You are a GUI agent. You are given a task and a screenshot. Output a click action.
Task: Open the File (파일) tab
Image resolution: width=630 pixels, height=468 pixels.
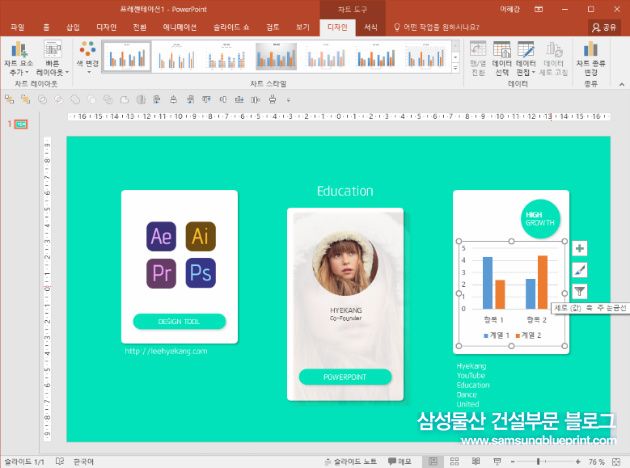18,27
